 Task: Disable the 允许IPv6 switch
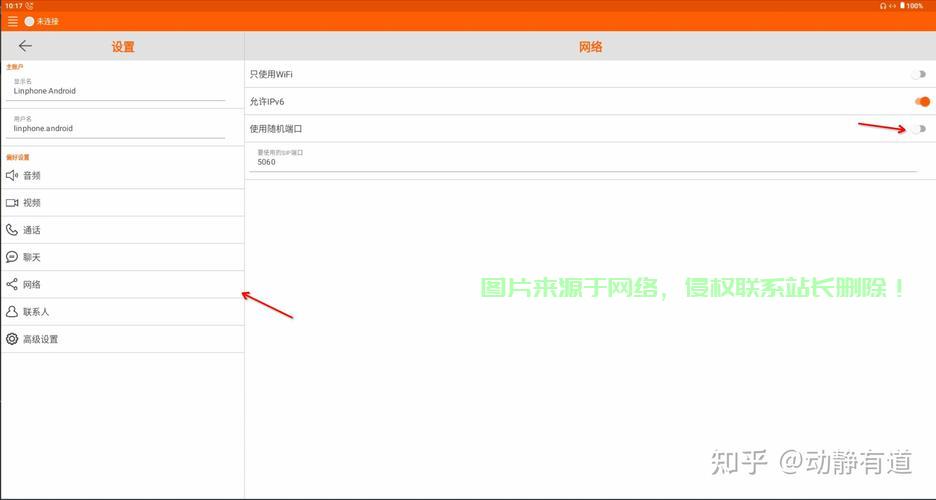(x=922, y=101)
